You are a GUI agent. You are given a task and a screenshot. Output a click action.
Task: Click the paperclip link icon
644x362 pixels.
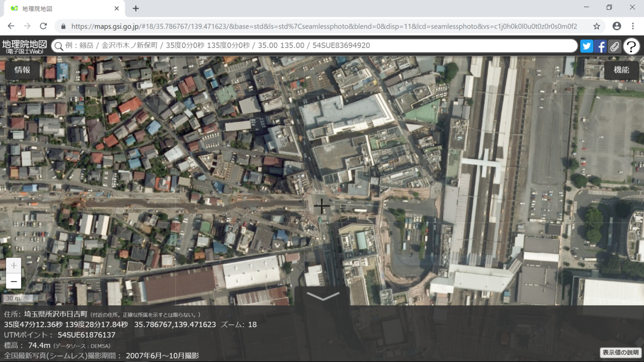pyautogui.click(x=614, y=46)
